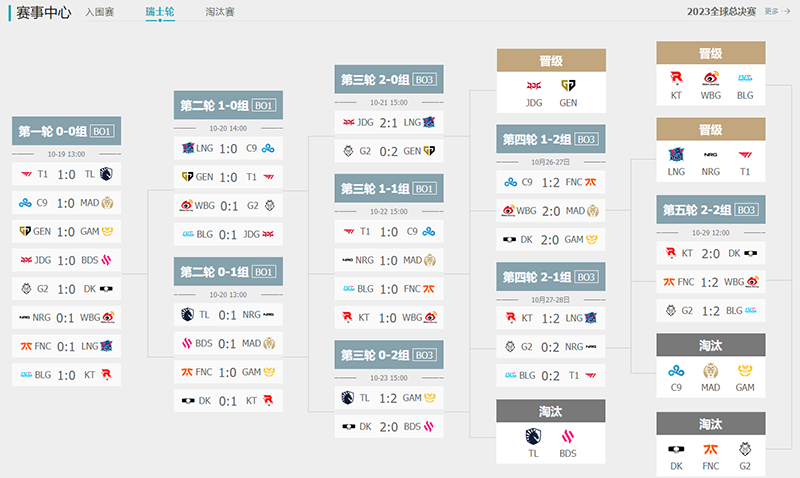Screen dimensions: 800x478
Task: Click the Team Liquid logo in 淘汰 box
Action: [x=532, y=436]
